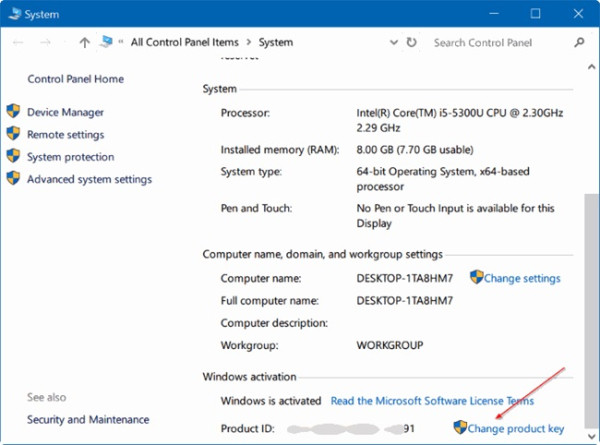This screenshot has height=445, width=600.
Task: Click the Windows activation section heading
Action: click(249, 377)
